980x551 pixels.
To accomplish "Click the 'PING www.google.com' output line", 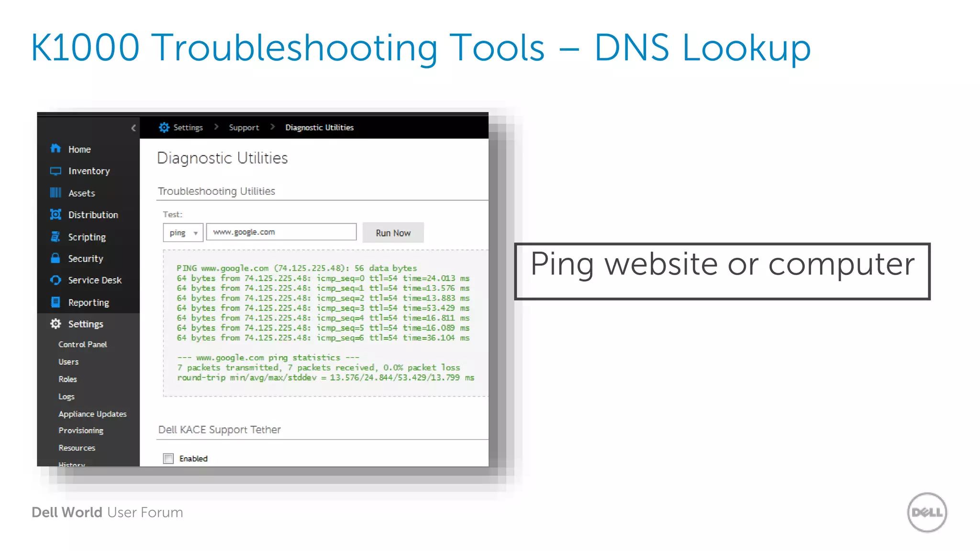I will click(297, 268).
